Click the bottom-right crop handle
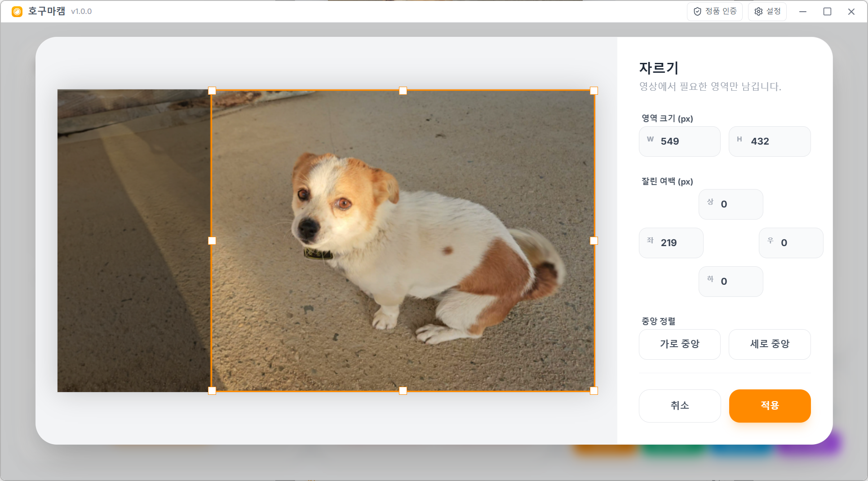Screen dimensions: 868x481 pos(594,391)
